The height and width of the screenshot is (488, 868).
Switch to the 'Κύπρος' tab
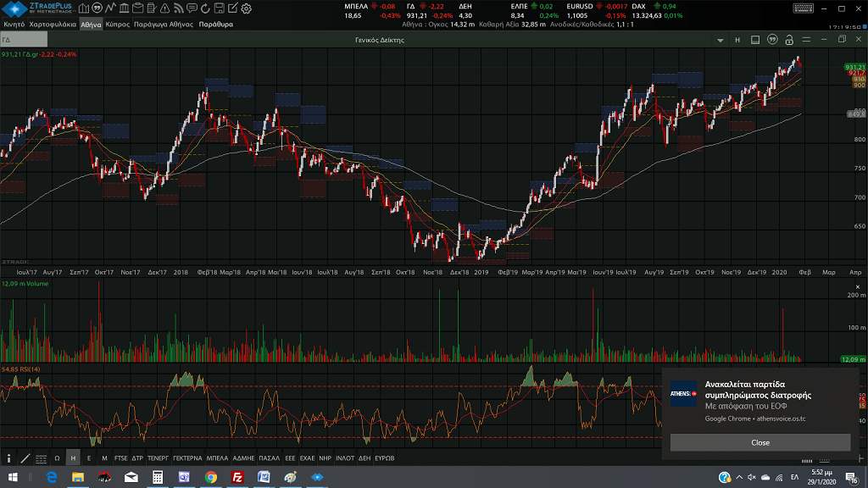click(118, 25)
